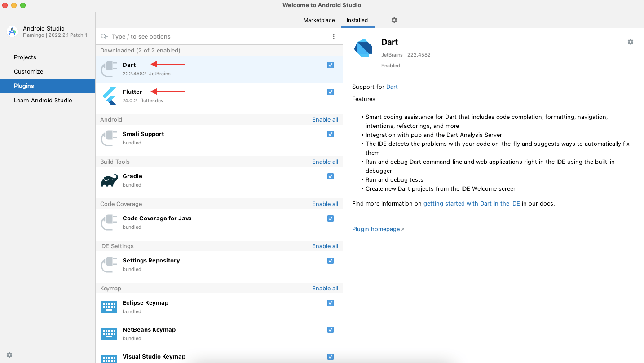The width and height of the screenshot is (644, 363).
Task: Click the Flutter version 74.0.2 text
Action: (x=130, y=101)
